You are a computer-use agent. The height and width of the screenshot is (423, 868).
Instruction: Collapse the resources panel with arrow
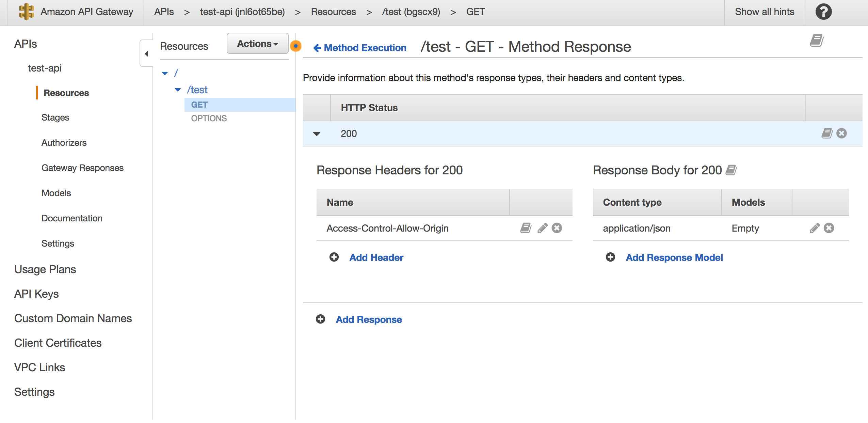146,54
